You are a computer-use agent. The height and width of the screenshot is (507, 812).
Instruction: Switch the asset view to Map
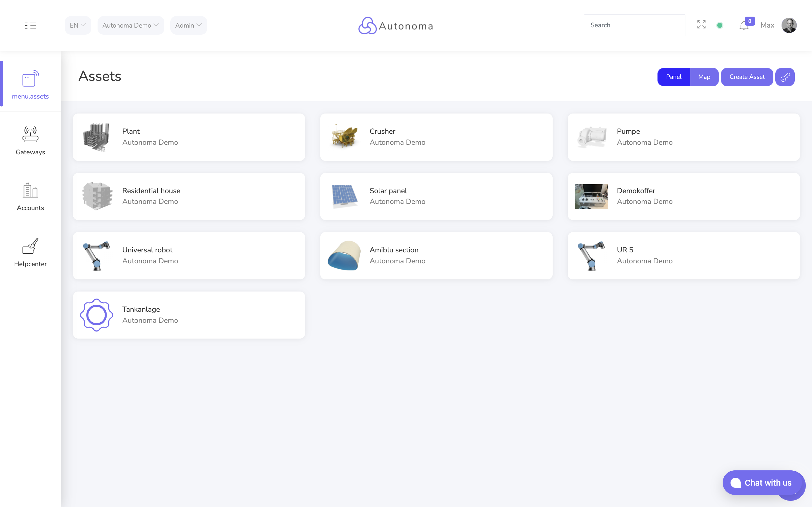pos(704,77)
